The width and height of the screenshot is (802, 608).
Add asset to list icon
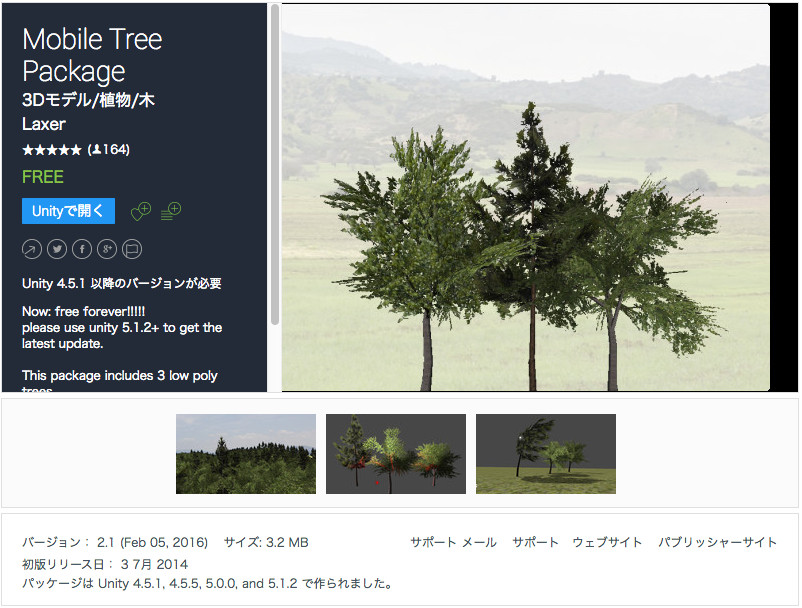click(x=171, y=211)
